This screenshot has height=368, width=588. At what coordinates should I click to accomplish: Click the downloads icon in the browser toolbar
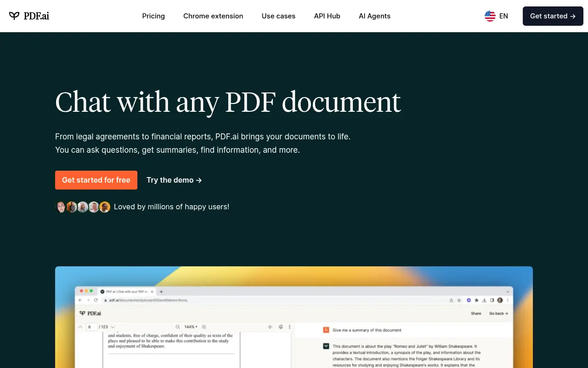485,300
